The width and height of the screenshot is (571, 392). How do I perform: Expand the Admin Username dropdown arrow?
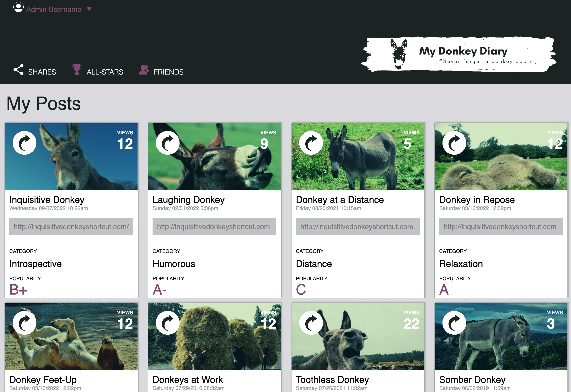89,9
